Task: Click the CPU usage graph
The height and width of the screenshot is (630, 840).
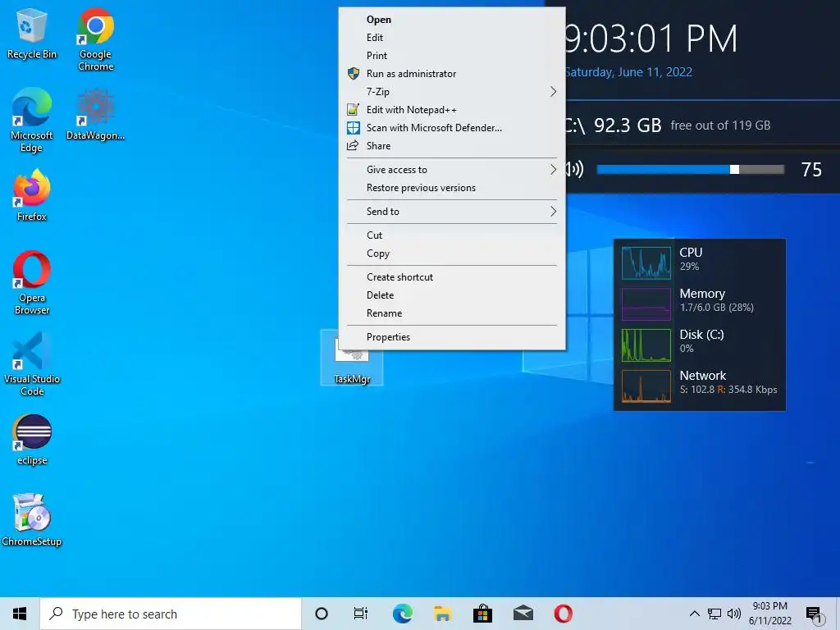Action: coord(646,263)
